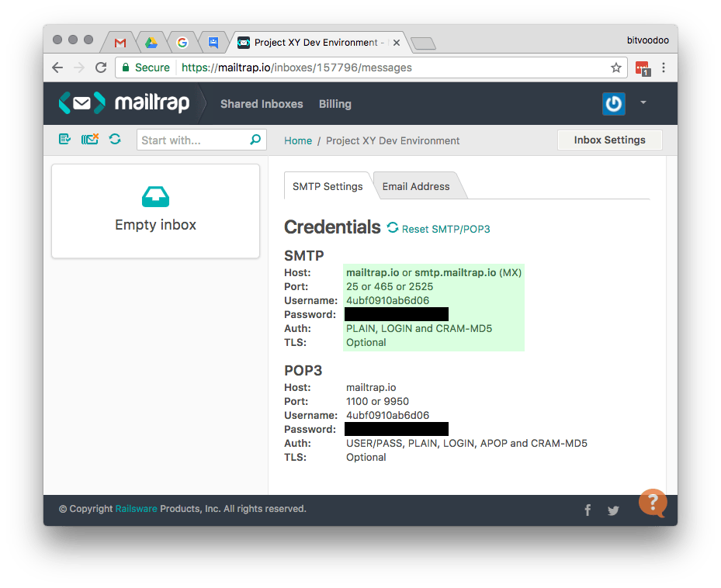The height and width of the screenshot is (588, 721).
Task: Switch to the Email Address tab
Action: click(x=416, y=186)
